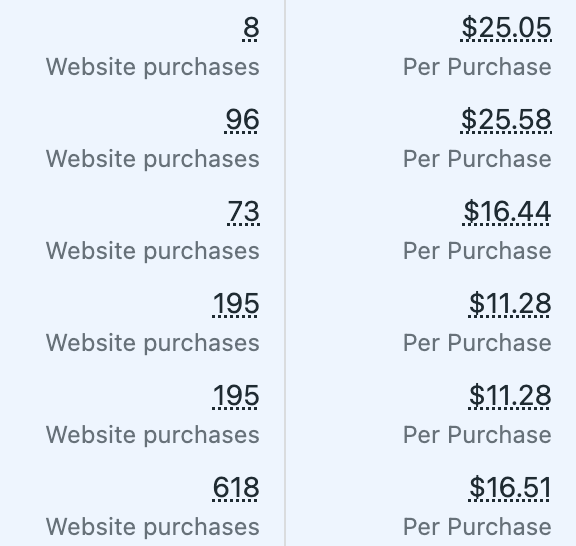Image resolution: width=576 pixels, height=546 pixels.
Task: Click the 618 website purchases value
Action: click(236, 488)
